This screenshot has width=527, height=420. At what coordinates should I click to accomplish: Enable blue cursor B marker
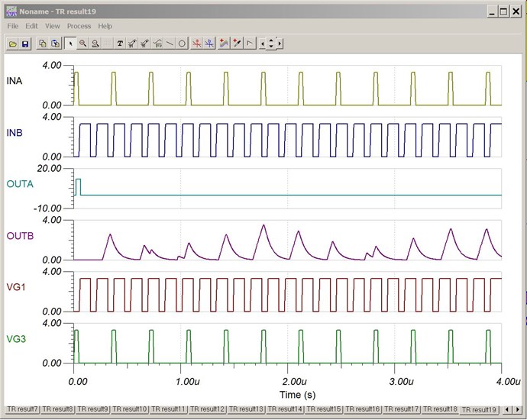[x=209, y=44]
